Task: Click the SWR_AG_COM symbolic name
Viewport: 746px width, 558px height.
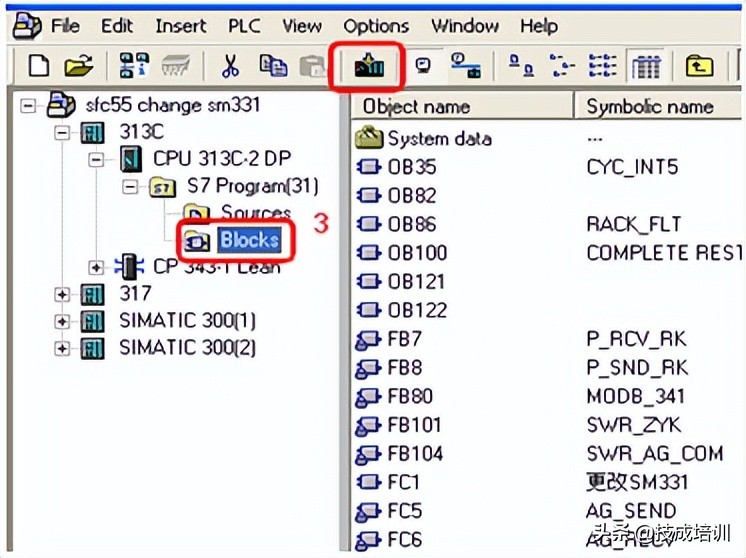Action: (x=655, y=454)
